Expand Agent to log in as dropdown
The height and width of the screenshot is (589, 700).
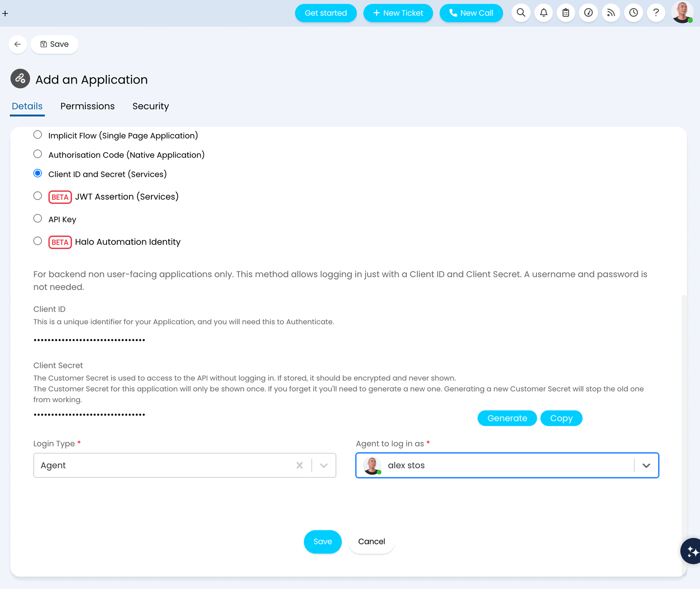(646, 465)
